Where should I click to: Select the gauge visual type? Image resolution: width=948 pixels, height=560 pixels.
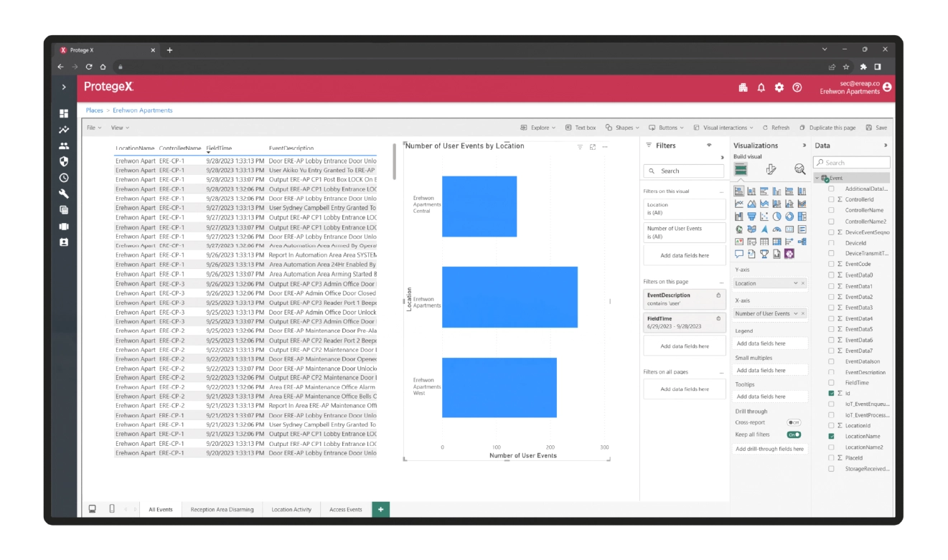click(776, 229)
